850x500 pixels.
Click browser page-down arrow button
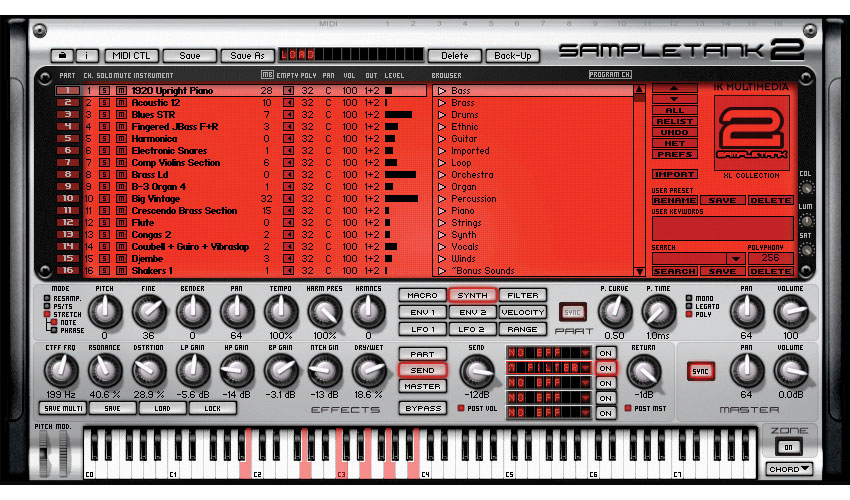[674, 99]
